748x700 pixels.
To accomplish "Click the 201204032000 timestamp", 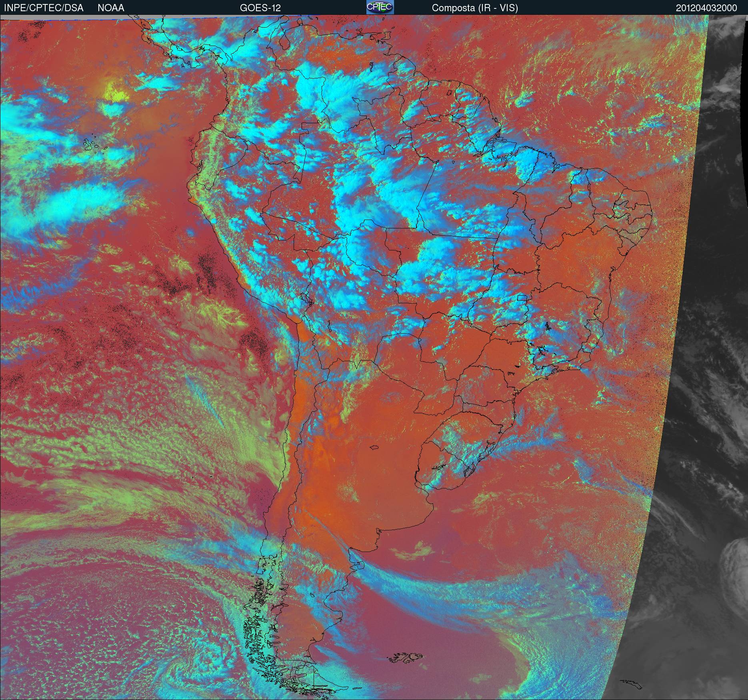I will [x=706, y=8].
